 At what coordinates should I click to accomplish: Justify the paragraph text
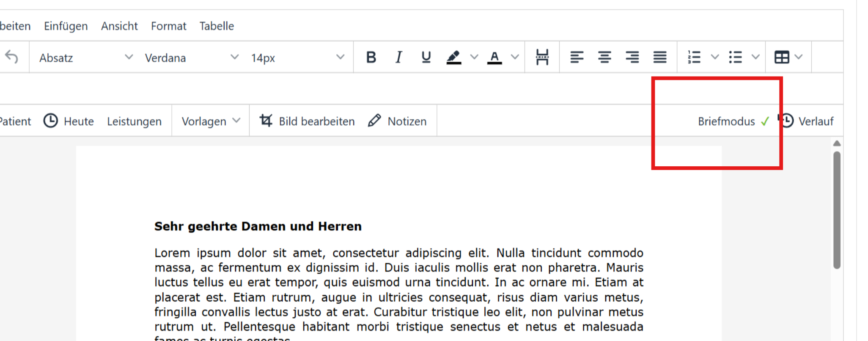660,57
